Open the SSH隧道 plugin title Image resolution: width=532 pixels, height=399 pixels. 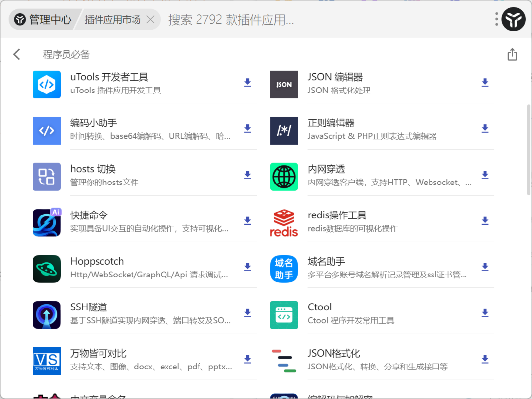coord(89,307)
